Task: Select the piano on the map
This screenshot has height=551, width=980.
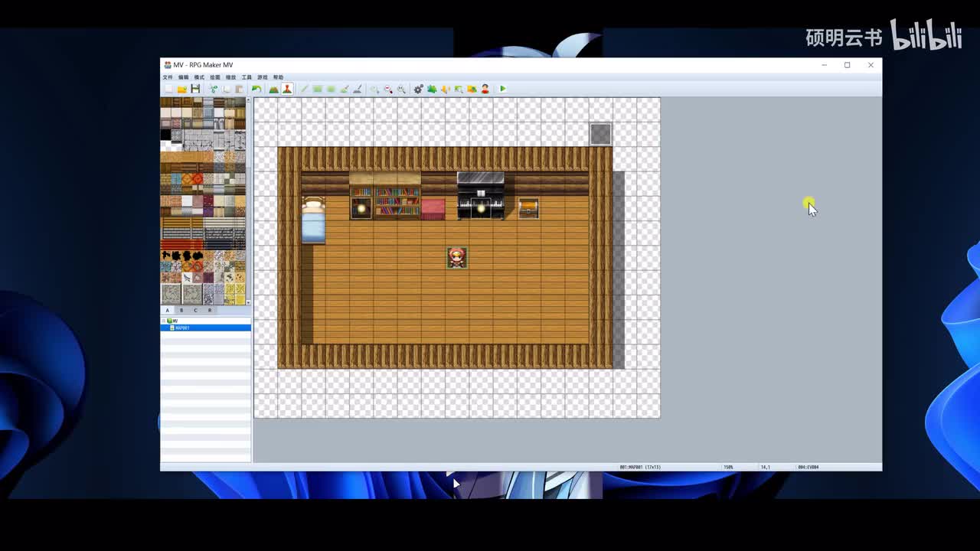Action: pos(481,196)
